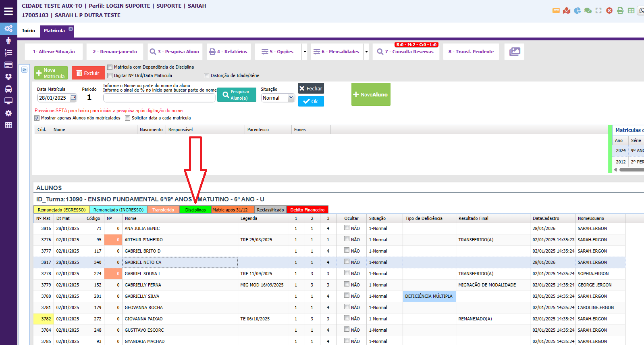Expand the arrow next to 5 - Opções
Image resolution: width=644 pixels, height=345 pixels.
[x=305, y=52]
